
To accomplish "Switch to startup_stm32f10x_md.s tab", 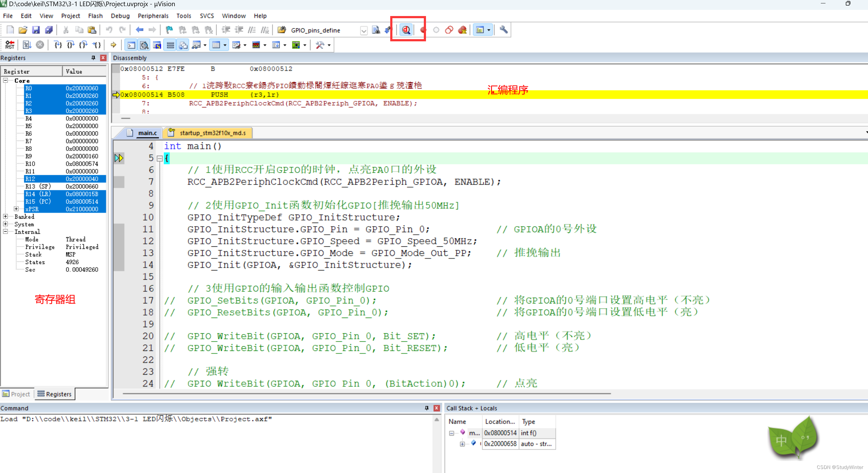I will (208, 133).
